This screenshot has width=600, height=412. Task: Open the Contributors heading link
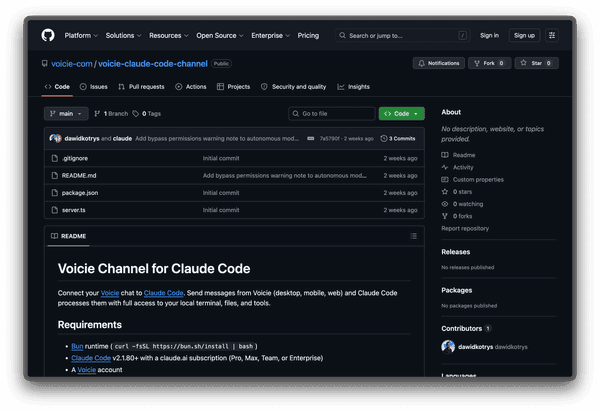pos(466,329)
